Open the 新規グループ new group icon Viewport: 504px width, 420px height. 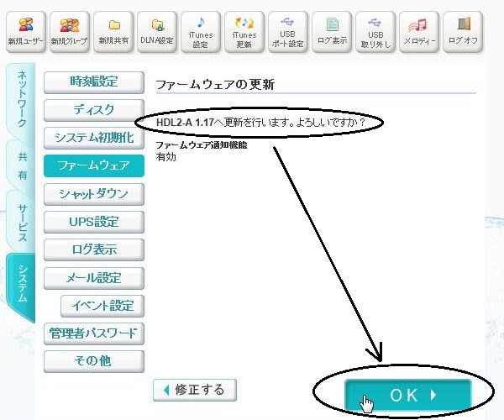70,31
